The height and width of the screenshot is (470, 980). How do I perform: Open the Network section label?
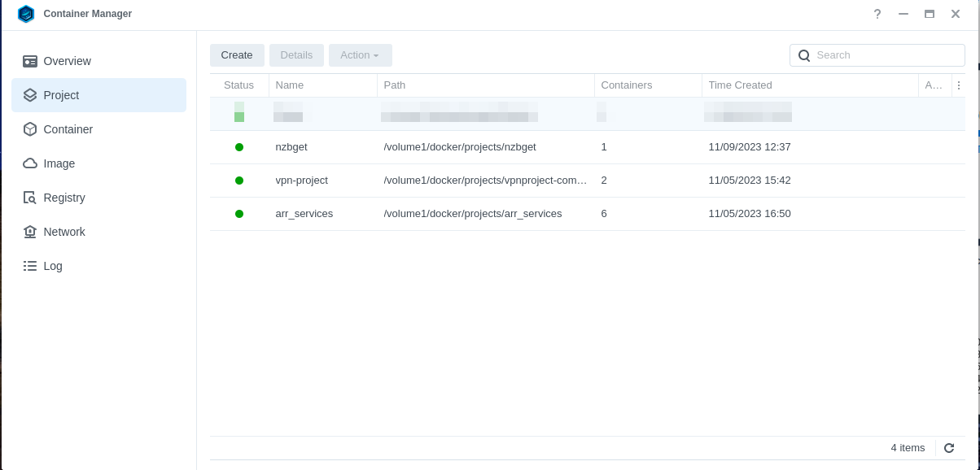click(x=64, y=232)
